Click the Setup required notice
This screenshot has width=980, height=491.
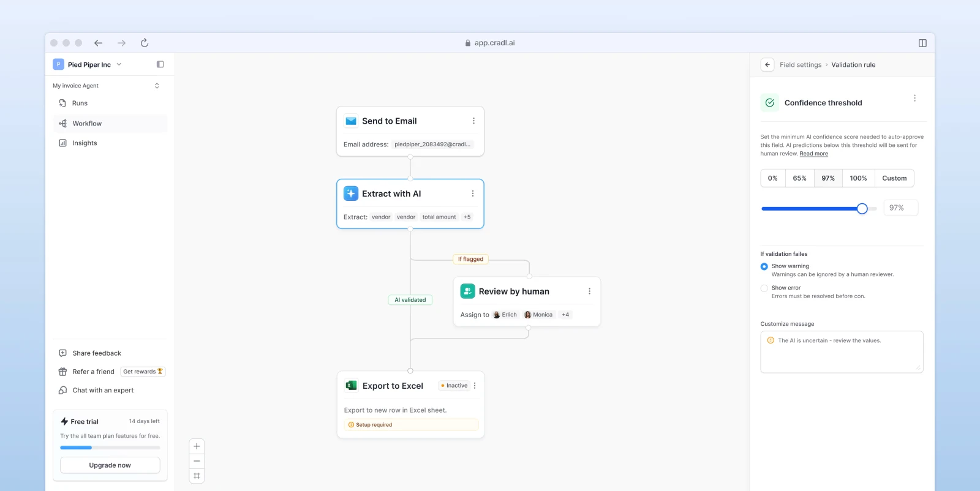(x=411, y=425)
